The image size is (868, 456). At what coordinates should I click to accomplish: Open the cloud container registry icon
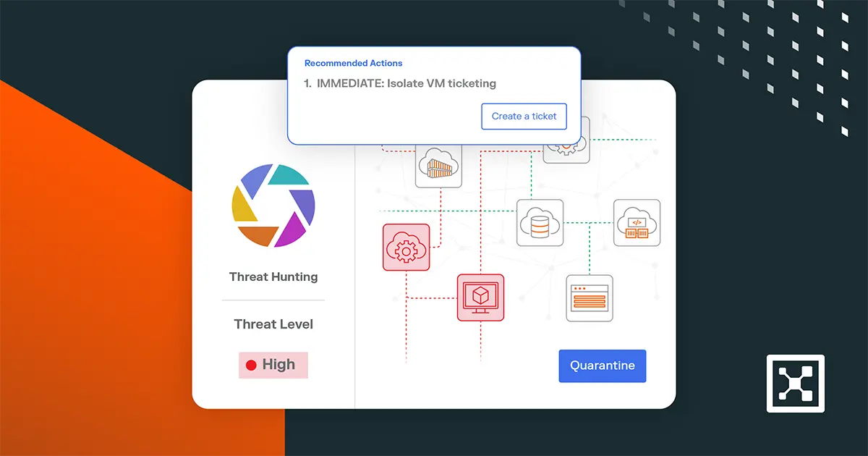pos(438,165)
